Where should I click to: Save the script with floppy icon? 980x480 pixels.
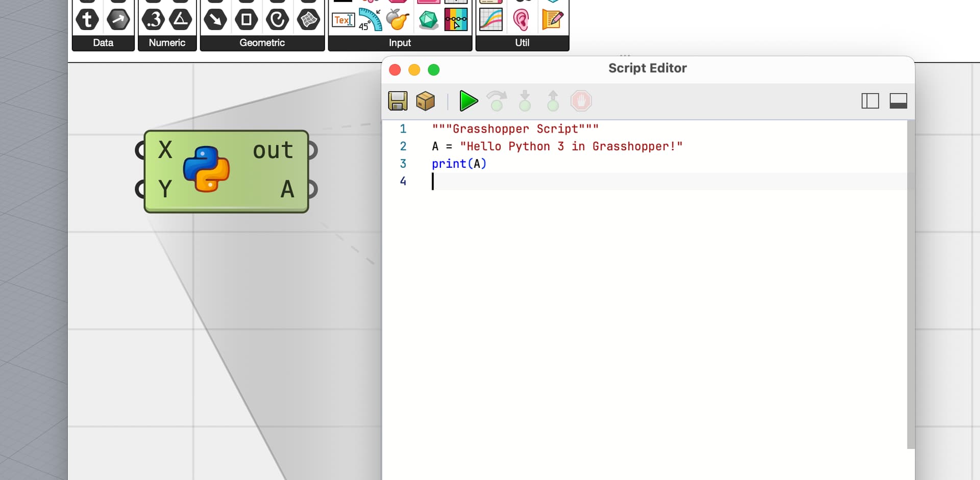(398, 101)
